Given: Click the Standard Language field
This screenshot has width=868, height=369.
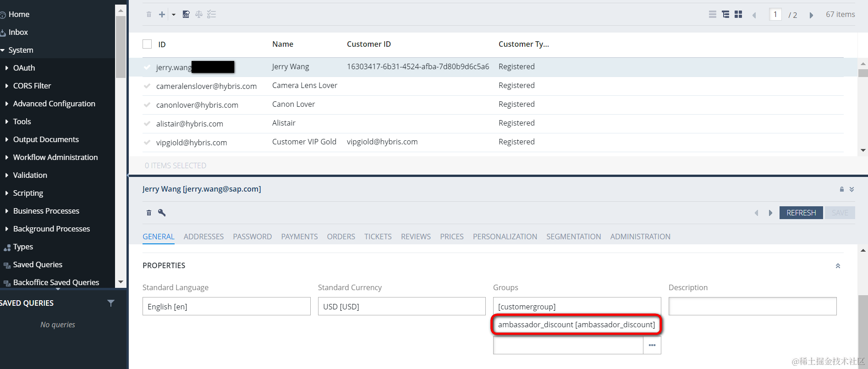Looking at the screenshot, I should 226,306.
